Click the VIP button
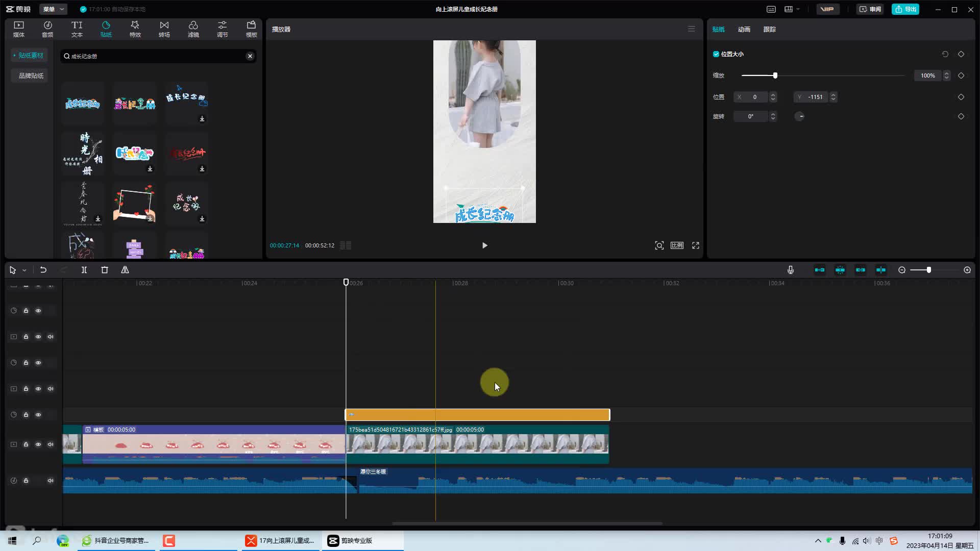Viewport: 980px width, 551px height. (x=827, y=9)
